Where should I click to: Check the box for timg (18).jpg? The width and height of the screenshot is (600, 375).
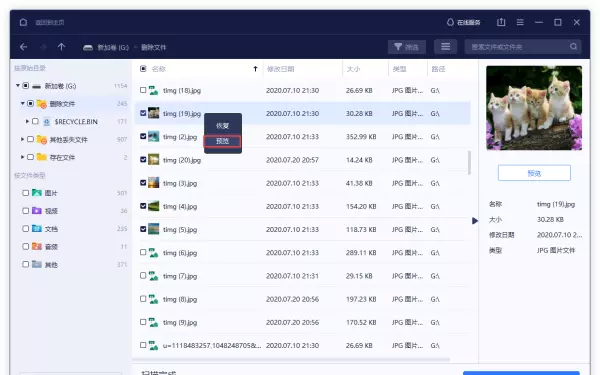click(x=143, y=90)
